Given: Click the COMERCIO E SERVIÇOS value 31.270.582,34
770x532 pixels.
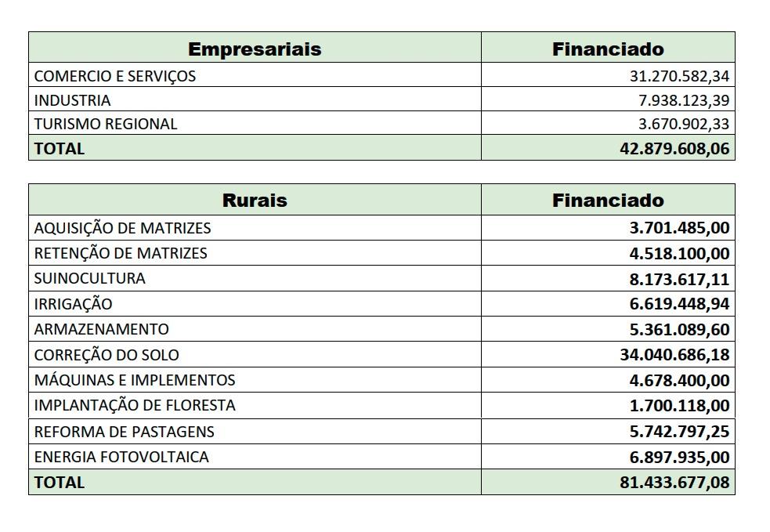Looking at the screenshot, I should [679, 76].
